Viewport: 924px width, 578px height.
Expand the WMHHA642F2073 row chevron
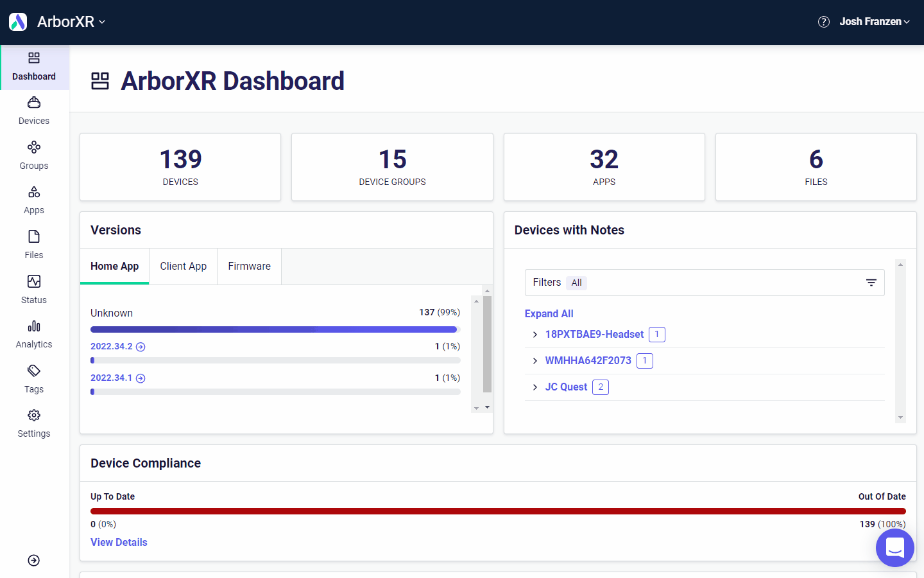click(535, 361)
